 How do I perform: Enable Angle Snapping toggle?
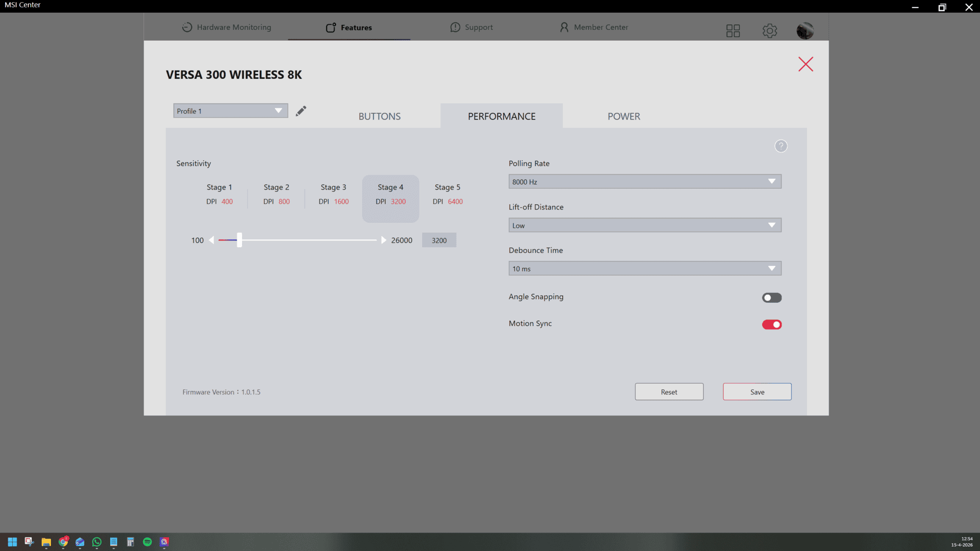[771, 298]
